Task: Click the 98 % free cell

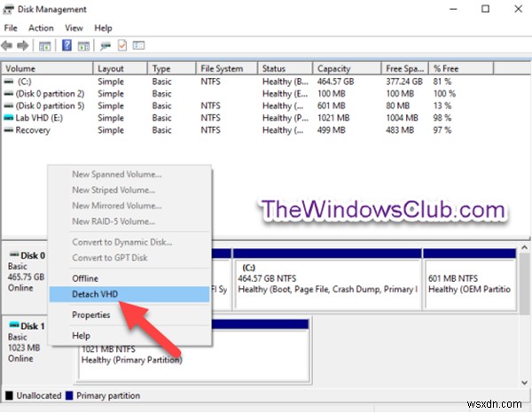Action: [442, 118]
